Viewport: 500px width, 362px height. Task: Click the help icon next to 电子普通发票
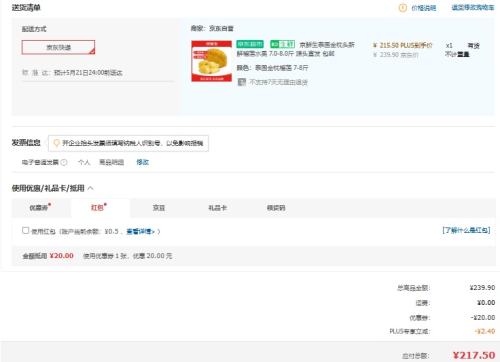[64, 162]
